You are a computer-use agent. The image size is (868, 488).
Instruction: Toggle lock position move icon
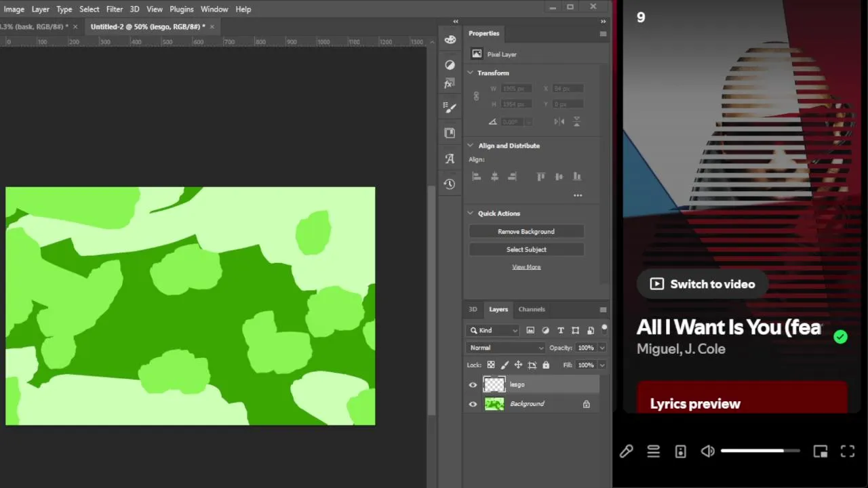pos(519,365)
